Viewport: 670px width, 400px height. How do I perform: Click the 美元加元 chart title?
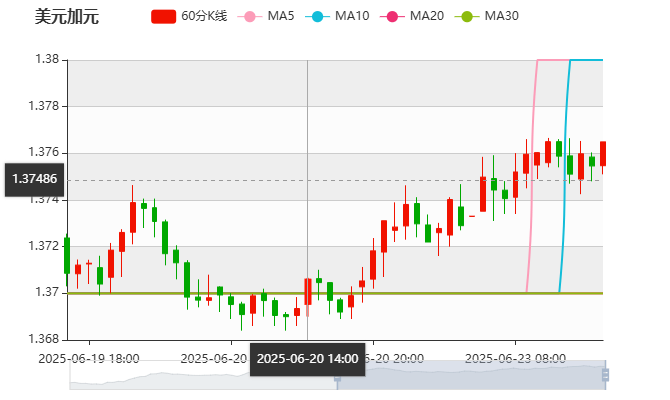coord(67,17)
